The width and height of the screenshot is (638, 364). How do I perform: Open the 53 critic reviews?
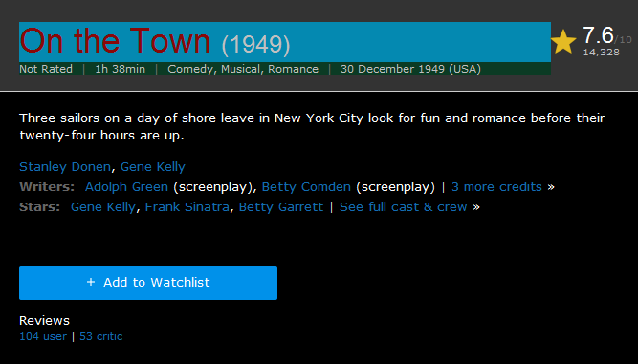(100, 336)
